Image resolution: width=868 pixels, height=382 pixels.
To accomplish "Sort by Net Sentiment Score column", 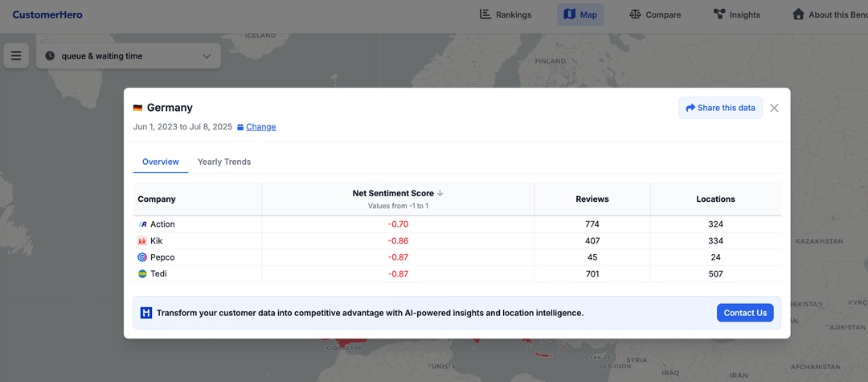I will pyautogui.click(x=397, y=193).
